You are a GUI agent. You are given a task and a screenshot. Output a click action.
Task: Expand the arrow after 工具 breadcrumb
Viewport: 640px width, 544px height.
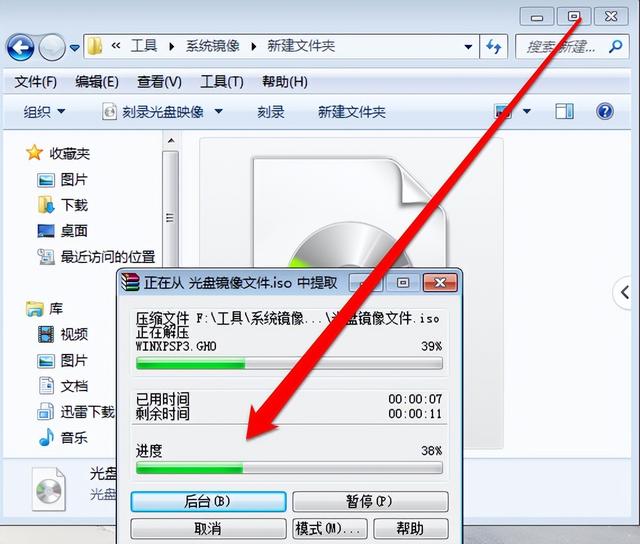point(172,47)
